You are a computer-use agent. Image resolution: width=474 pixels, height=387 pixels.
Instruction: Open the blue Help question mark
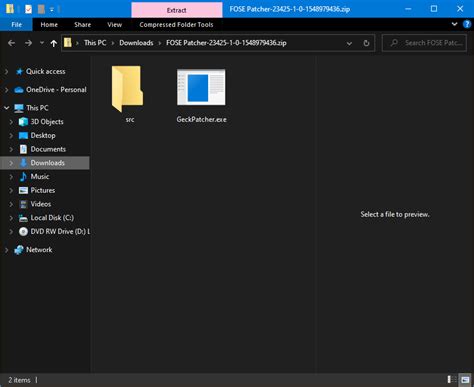pyautogui.click(x=467, y=24)
